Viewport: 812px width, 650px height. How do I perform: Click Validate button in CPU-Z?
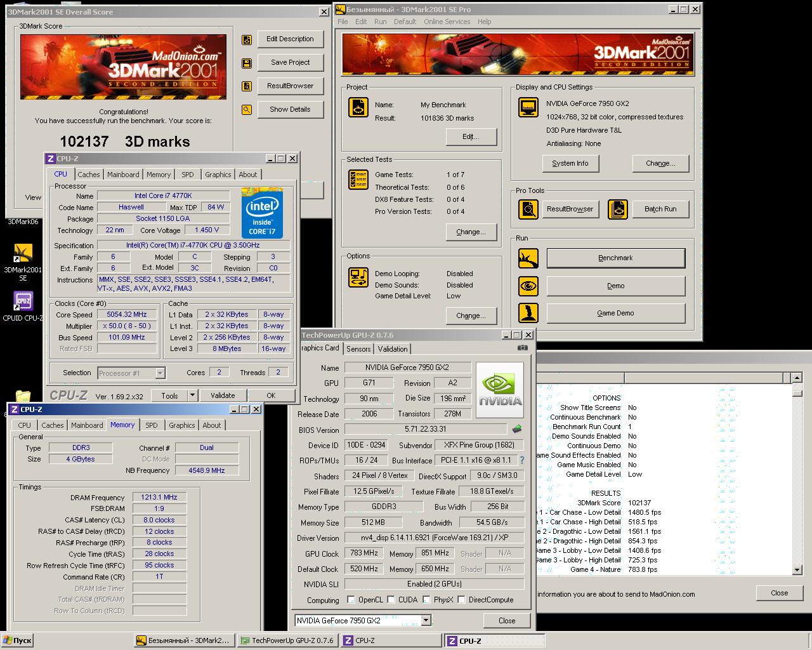pos(223,395)
